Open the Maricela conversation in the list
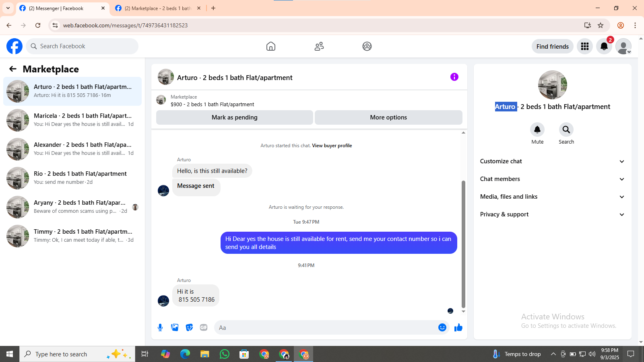 72,120
